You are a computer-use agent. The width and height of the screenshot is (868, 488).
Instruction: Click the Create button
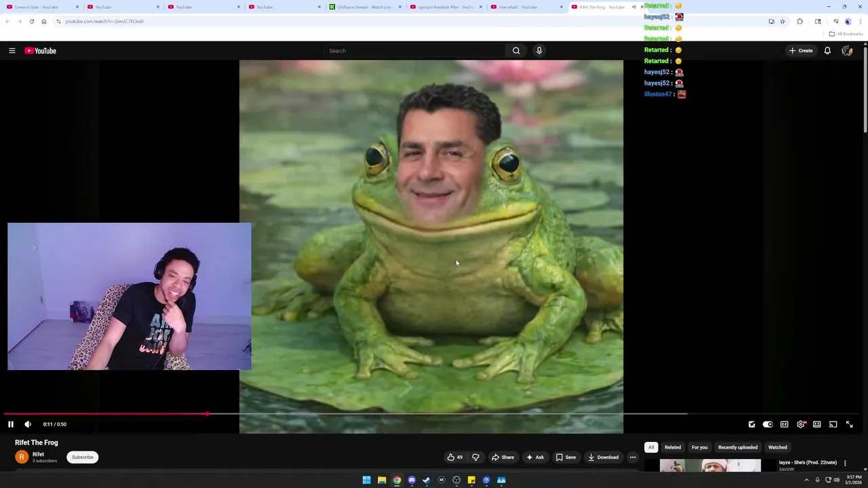pyautogui.click(x=801, y=51)
